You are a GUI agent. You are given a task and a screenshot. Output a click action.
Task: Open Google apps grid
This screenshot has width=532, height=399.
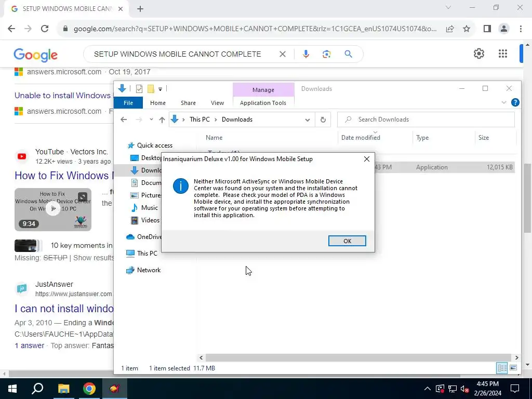pyautogui.click(x=503, y=54)
